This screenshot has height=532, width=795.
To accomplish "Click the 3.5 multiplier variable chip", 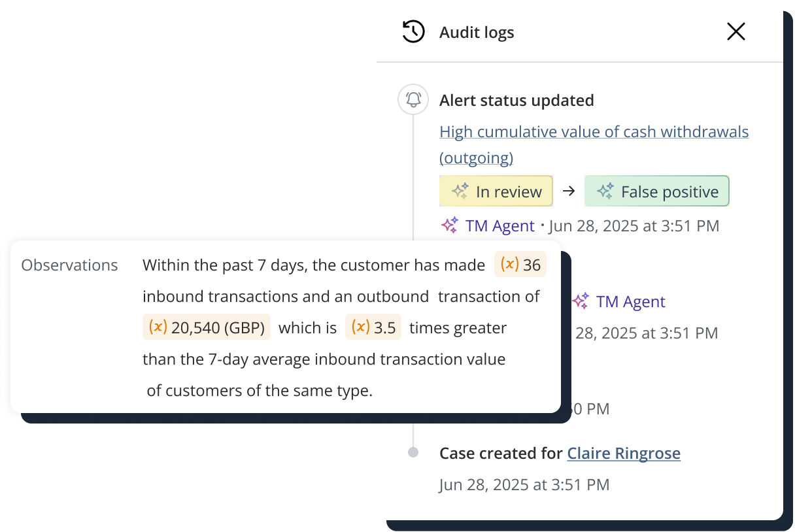I will [x=373, y=327].
